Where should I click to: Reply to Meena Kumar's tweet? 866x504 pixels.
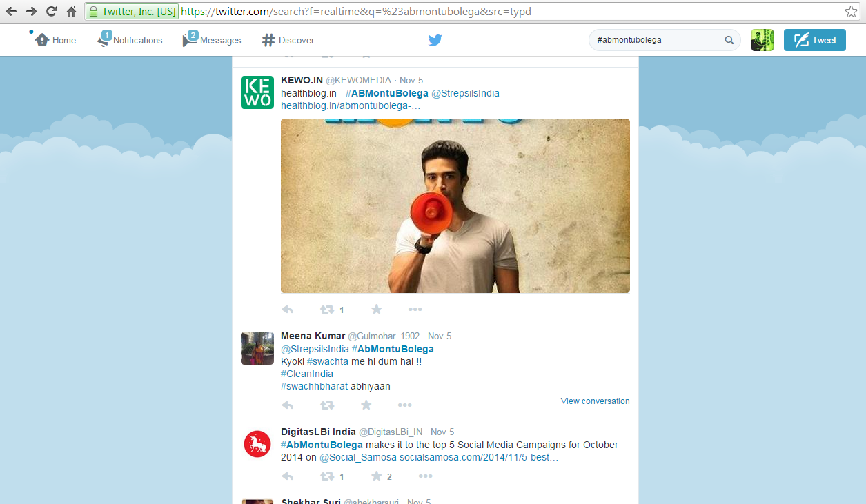click(288, 405)
